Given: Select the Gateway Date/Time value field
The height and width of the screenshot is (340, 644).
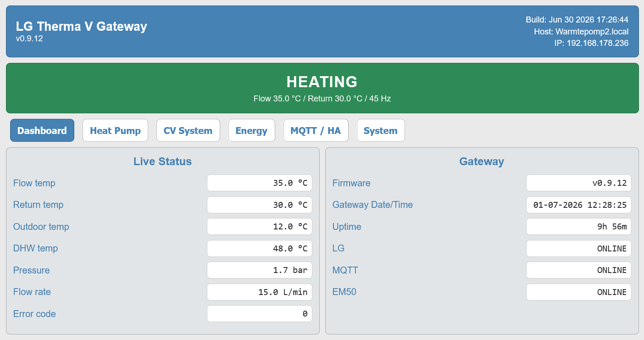Looking at the screenshot, I should click(579, 205).
